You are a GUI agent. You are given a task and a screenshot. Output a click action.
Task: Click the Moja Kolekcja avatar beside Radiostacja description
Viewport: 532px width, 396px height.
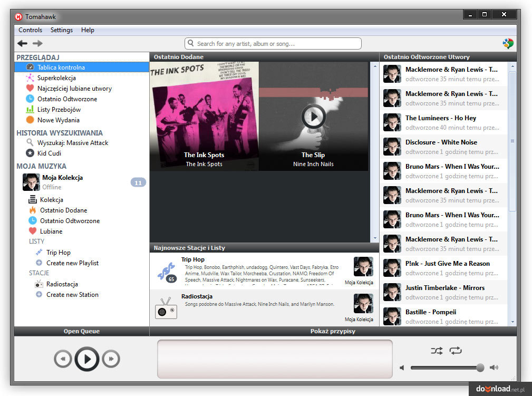(363, 303)
